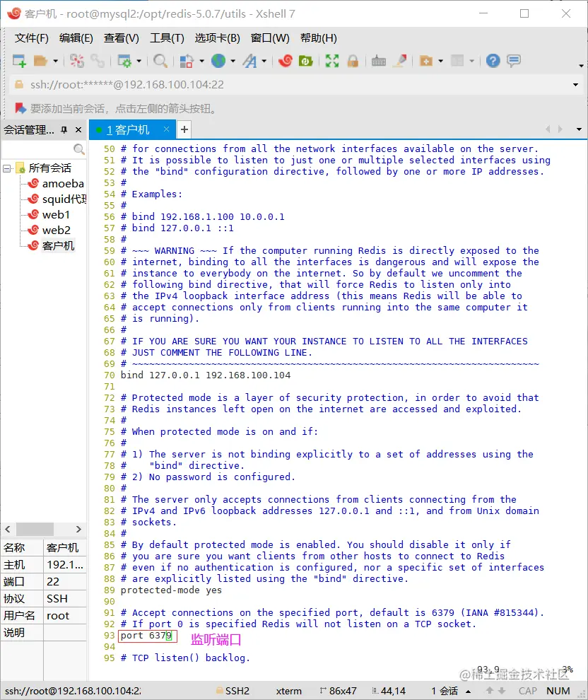This screenshot has width=588, height=700.
Task: Click the Find magnifier toolbar icon
Action: click(160, 61)
